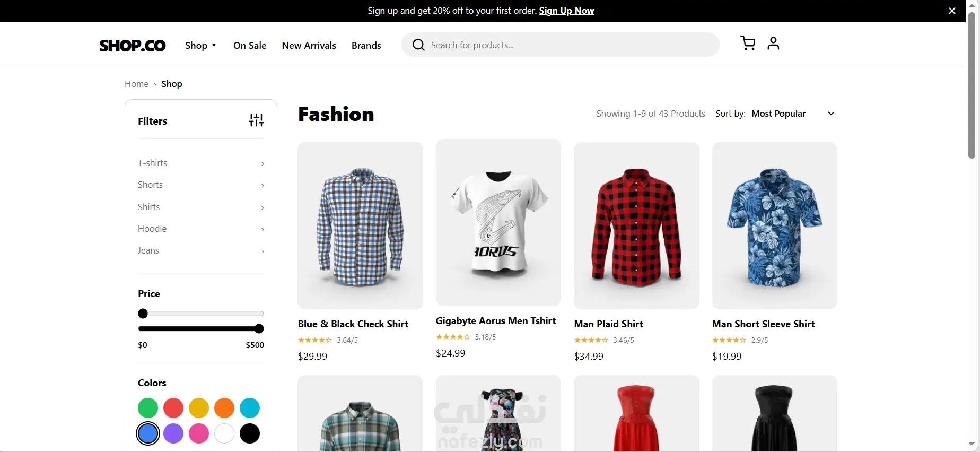Click the 3.64/5 star rating
This screenshot has width=980, height=452.
click(x=328, y=340)
